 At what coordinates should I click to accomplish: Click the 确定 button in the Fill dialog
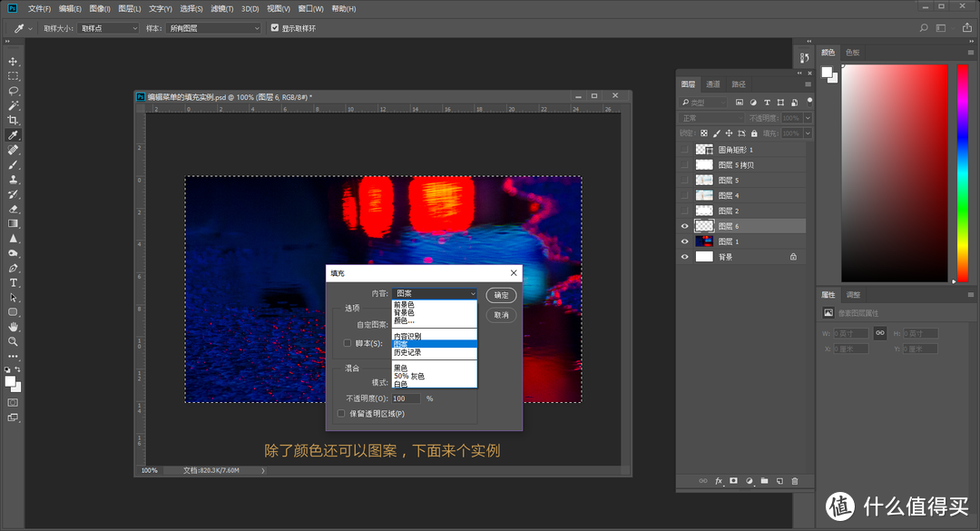pos(501,295)
